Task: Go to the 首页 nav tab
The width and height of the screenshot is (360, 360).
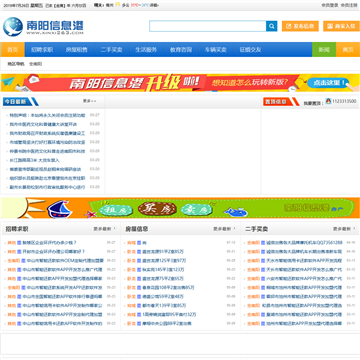Action: click(x=13, y=50)
